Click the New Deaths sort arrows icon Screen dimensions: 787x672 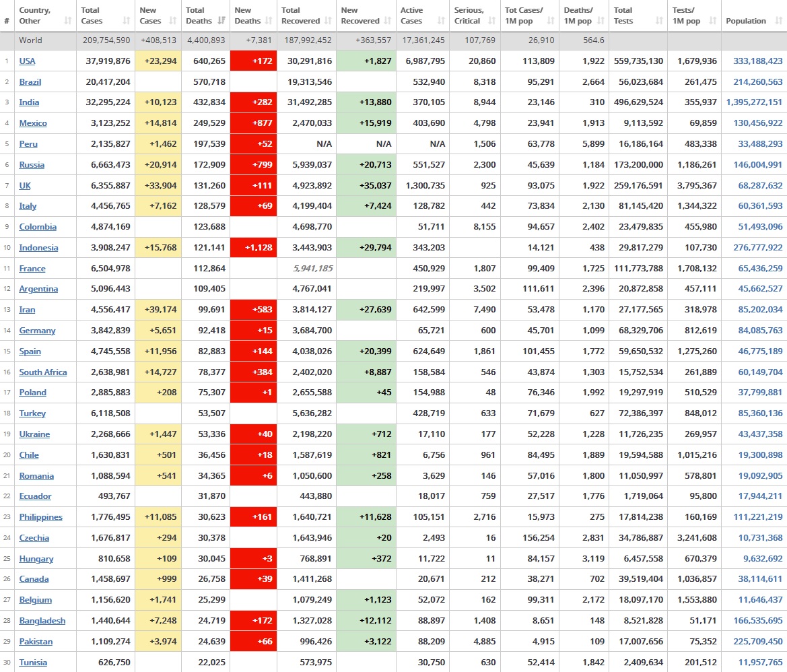269,21
